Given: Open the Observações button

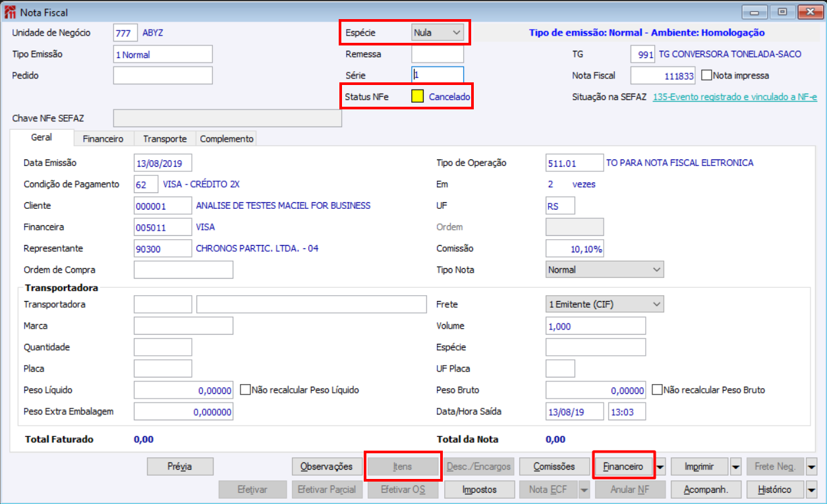Looking at the screenshot, I should 327,466.
